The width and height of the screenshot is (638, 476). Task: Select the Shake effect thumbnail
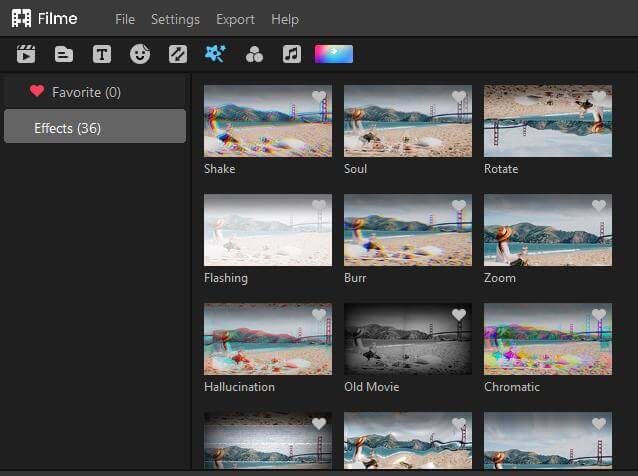[268, 121]
